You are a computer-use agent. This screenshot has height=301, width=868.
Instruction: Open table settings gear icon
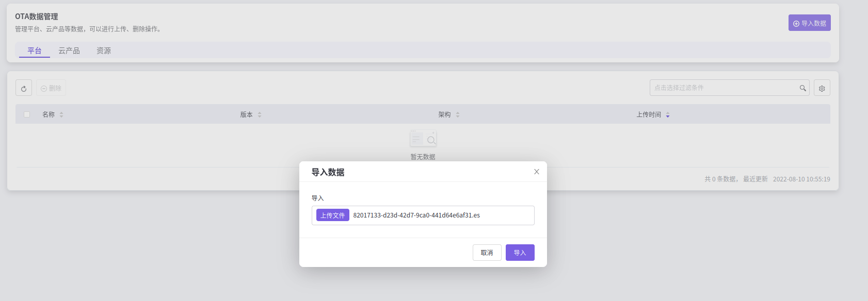(822, 88)
